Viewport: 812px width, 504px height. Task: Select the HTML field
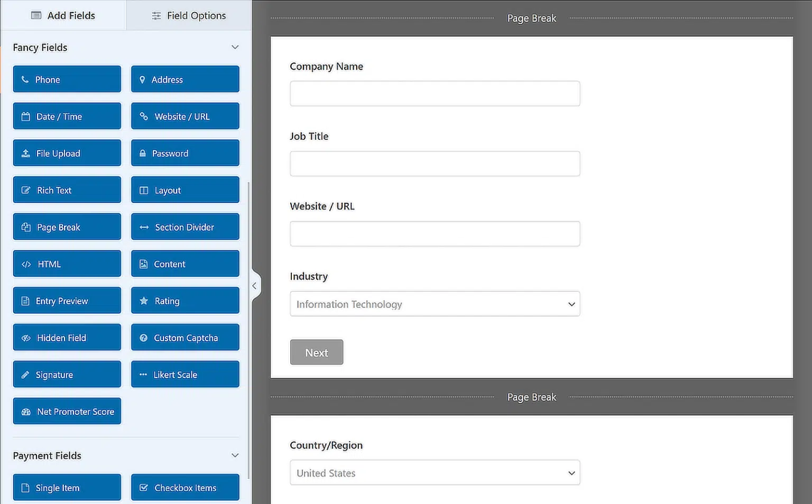click(67, 264)
